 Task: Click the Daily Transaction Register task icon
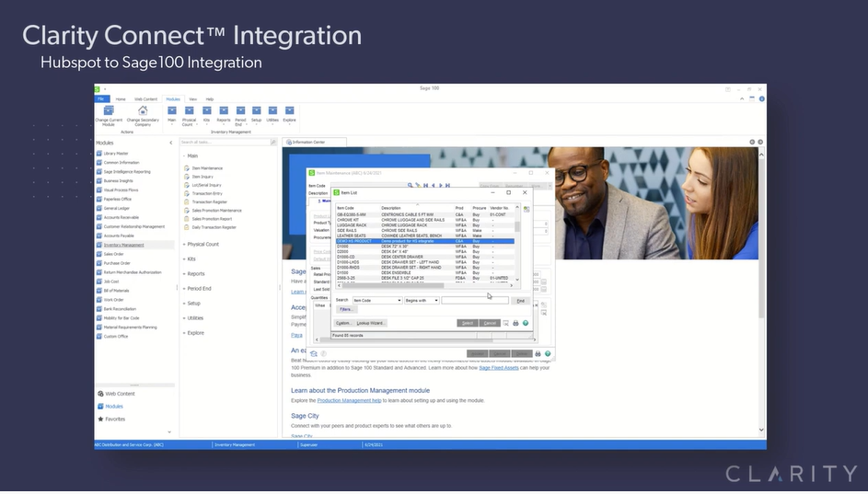(187, 227)
